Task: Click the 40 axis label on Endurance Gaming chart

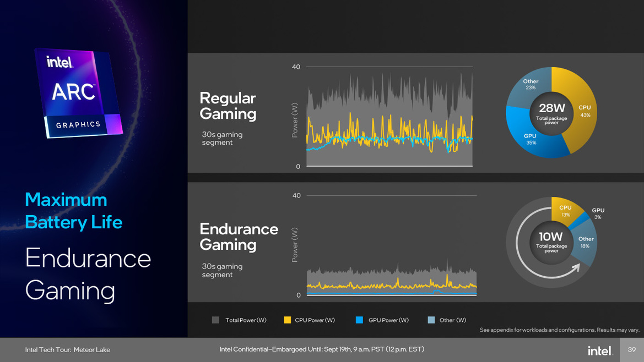Action: click(296, 195)
